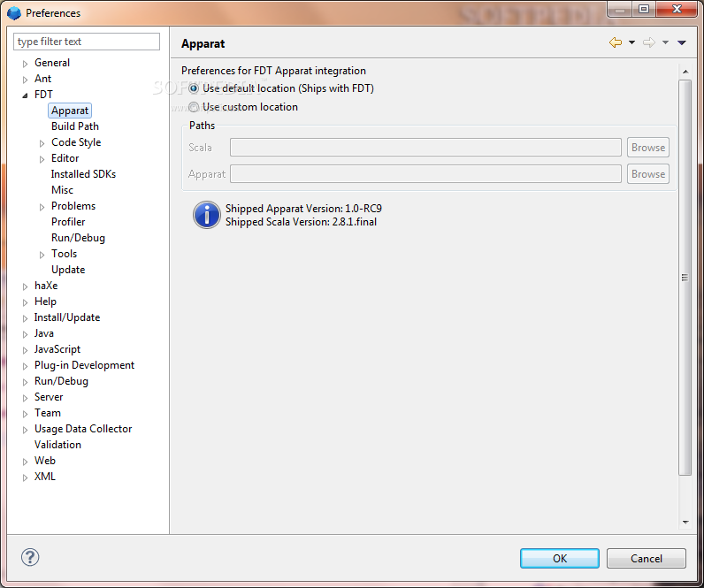704x588 pixels.
Task: Expand the Server tree node
Action: (x=25, y=398)
